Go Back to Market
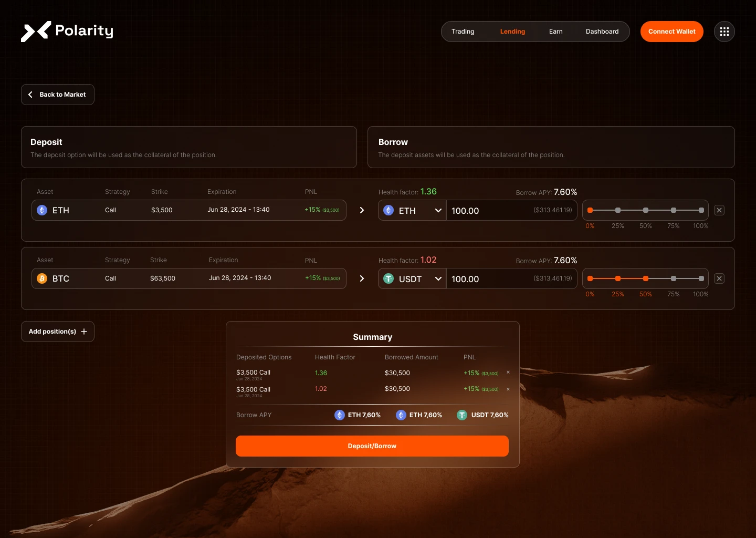The width and height of the screenshot is (756, 538). [x=58, y=95]
